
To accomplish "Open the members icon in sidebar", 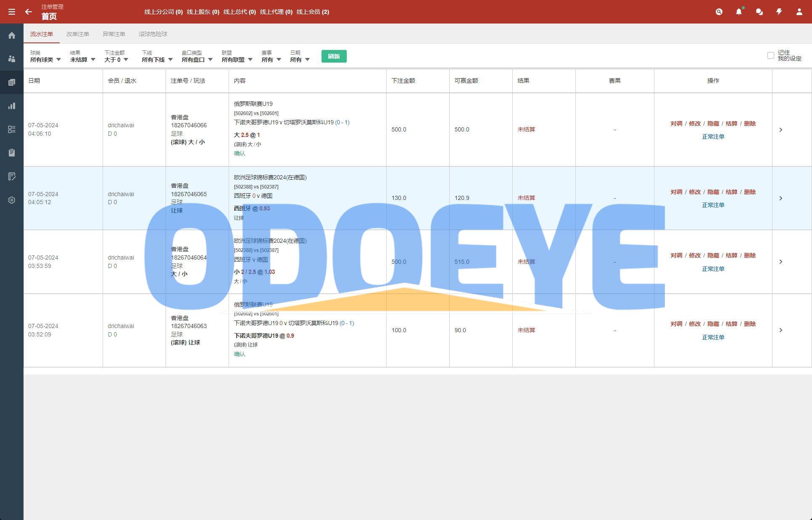I will coord(12,59).
